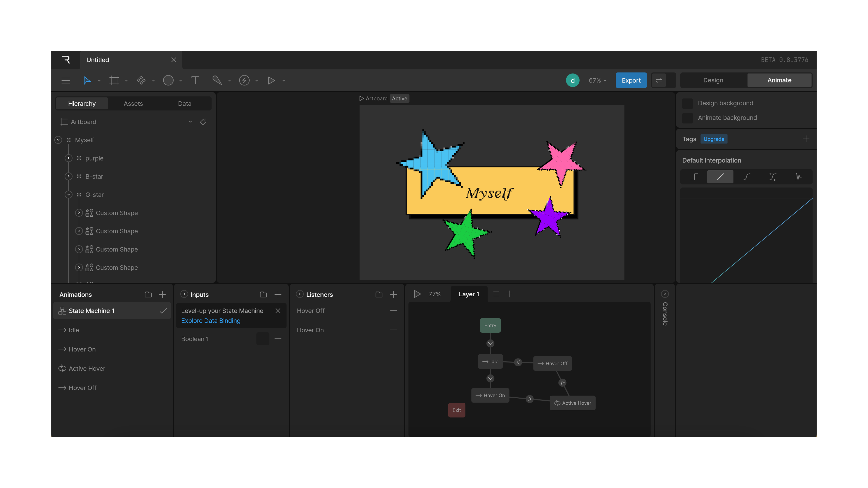Add a new state machine layer
Screen dimensions: 868x488
(509, 294)
